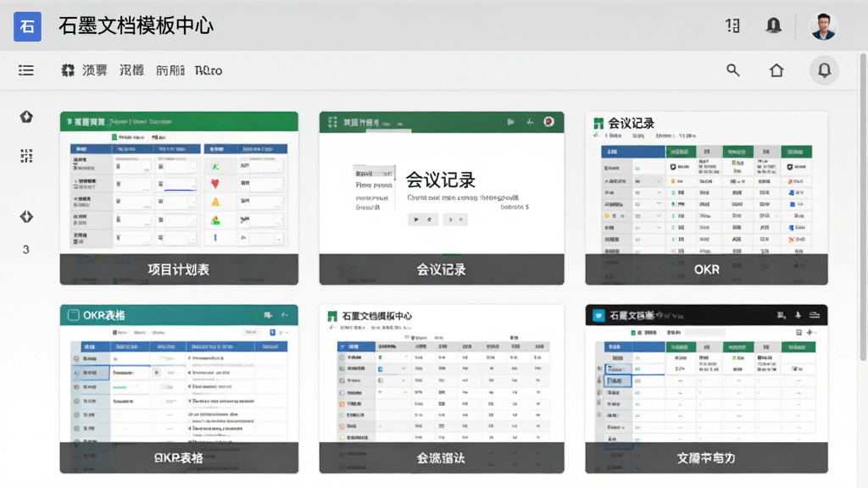Open the OKR表格 template card

[x=179, y=389]
